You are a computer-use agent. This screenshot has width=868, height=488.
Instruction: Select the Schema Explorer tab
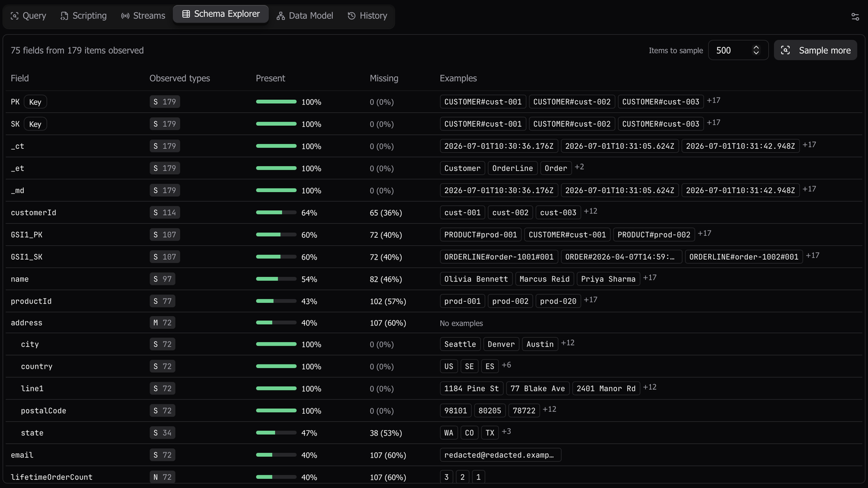pyautogui.click(x=221, y=14)
